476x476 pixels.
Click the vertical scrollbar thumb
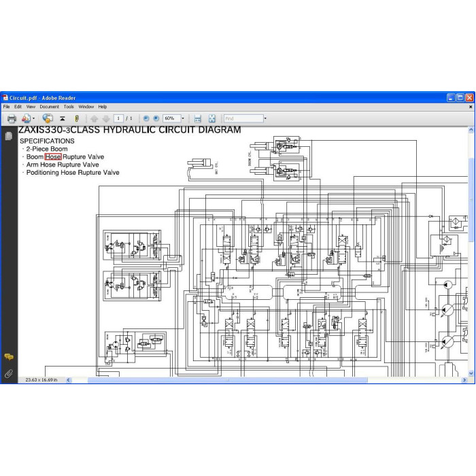[471, 199]
